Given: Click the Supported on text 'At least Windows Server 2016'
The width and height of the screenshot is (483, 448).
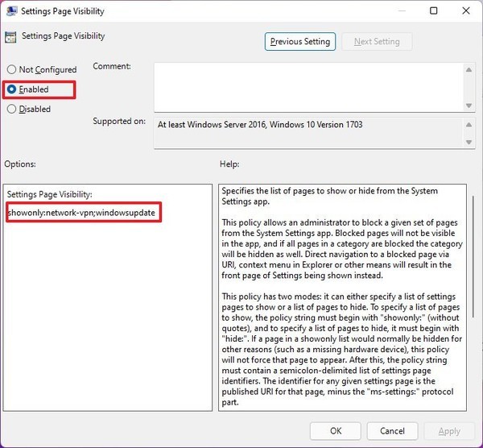Looking at the screenshot, I should [212, 125].
